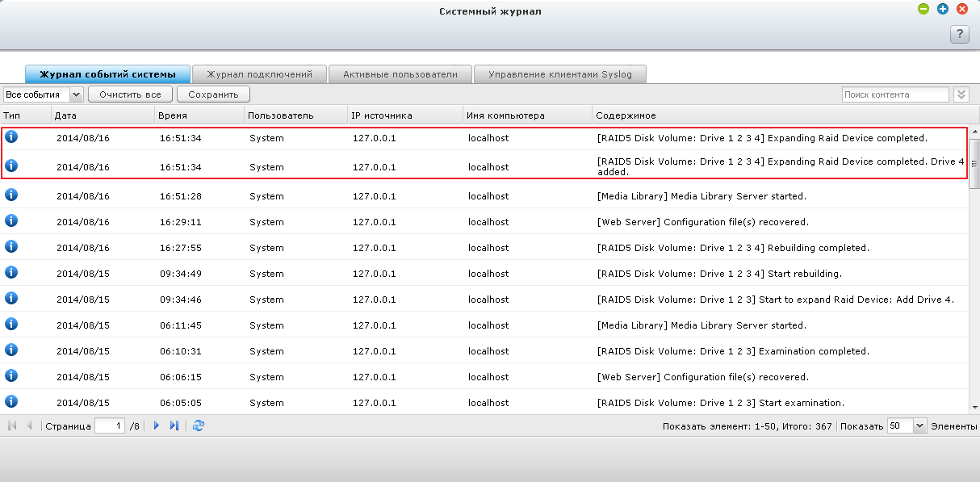Click the Очистить все button
The height and width of the screenshot is (482, 980).
pos(130,94)
